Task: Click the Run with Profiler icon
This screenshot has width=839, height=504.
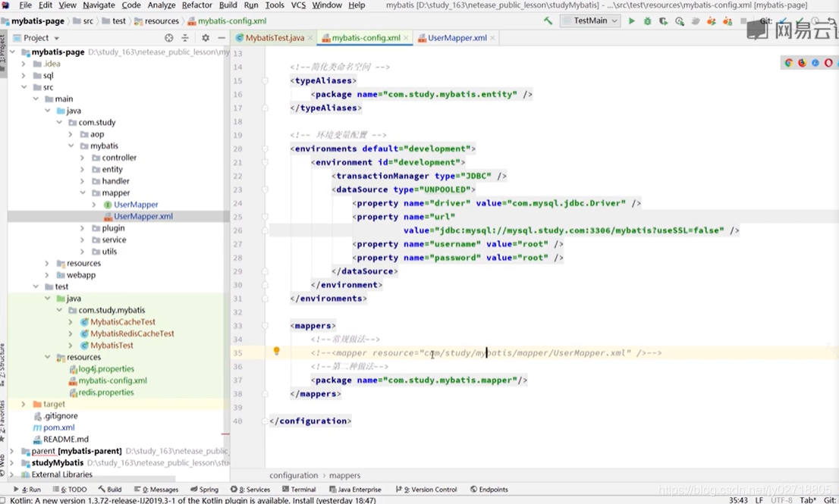Action: (x=680, y=21)
